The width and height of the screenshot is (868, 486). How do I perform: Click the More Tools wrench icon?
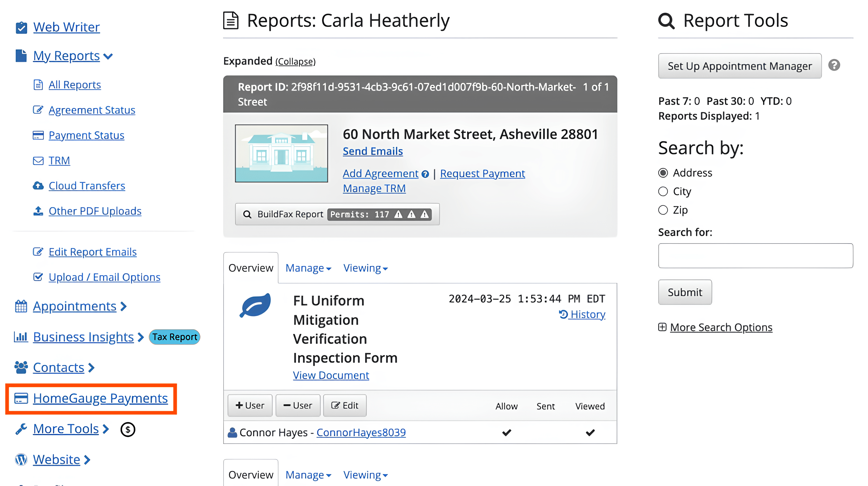tap(21, 429)
